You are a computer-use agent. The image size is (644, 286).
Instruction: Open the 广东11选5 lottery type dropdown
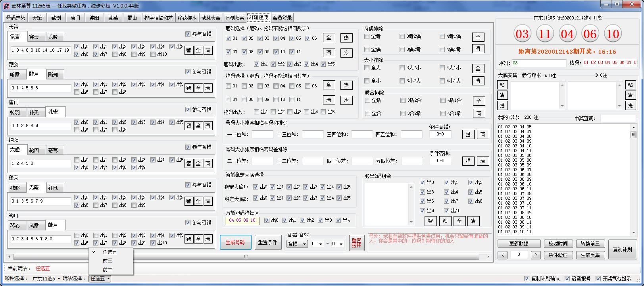click(x=46, y=278)
